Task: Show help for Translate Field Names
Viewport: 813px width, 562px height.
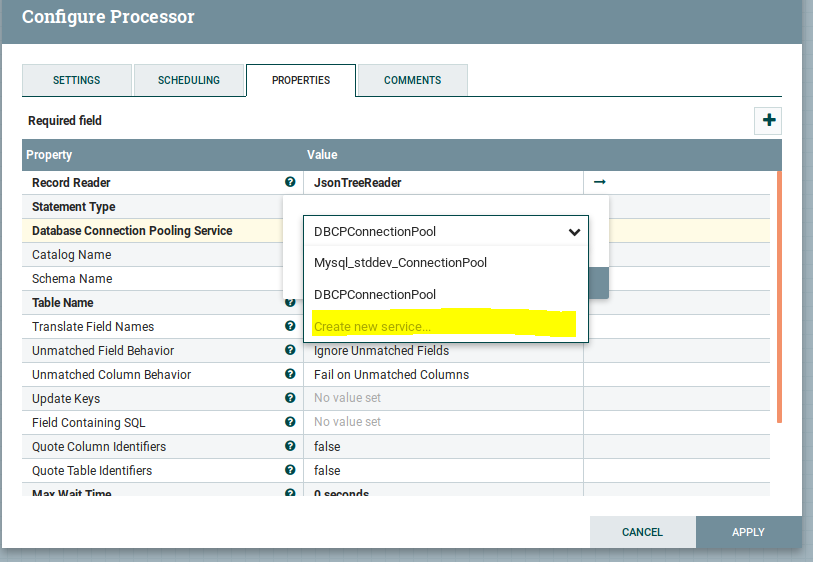Action: [x=290, y=327]
